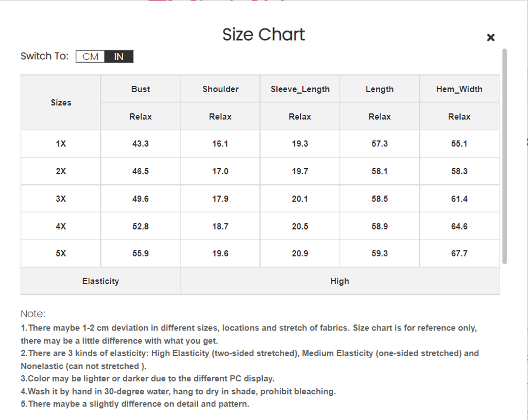
Task: Close the Size Chart dialog
Action: [x=490, y=38]
